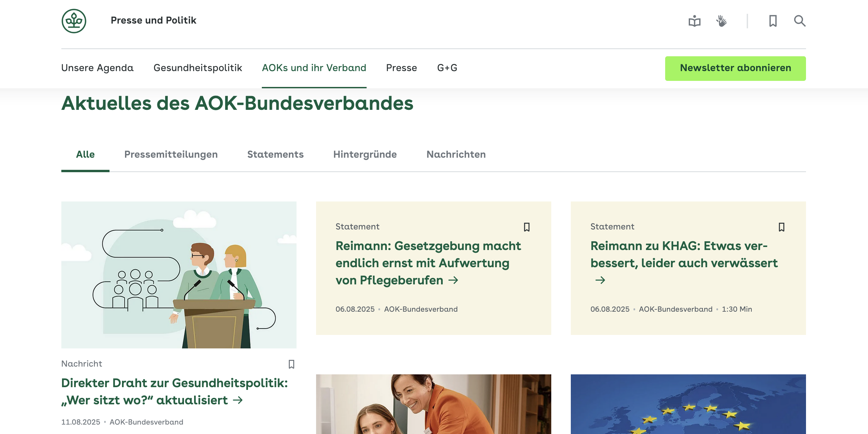Open Reimann zu KHAG article

point(684,254)
